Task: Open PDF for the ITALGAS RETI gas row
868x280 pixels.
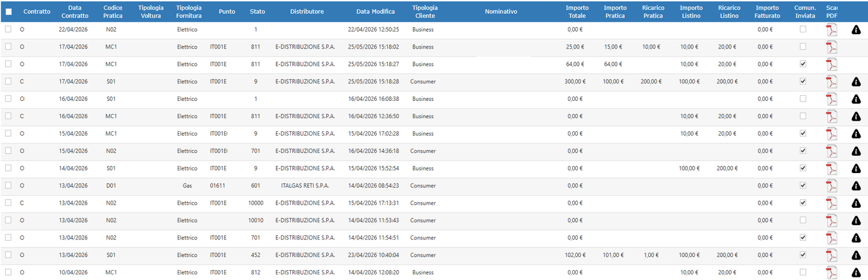Action: point(832,186)
